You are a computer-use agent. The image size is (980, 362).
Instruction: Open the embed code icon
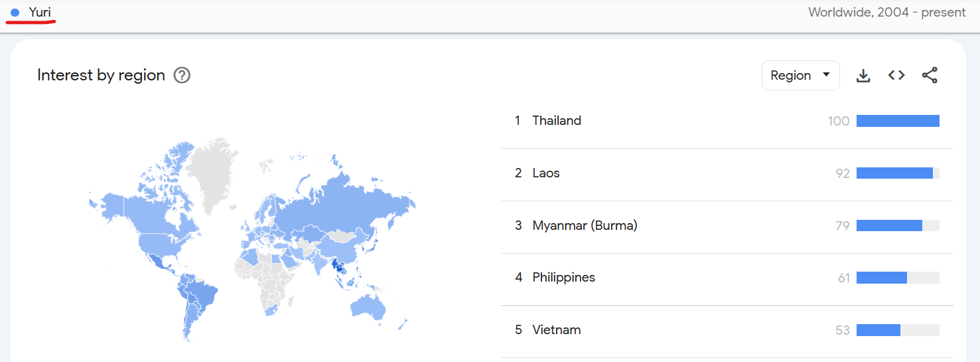coord(896,76)
